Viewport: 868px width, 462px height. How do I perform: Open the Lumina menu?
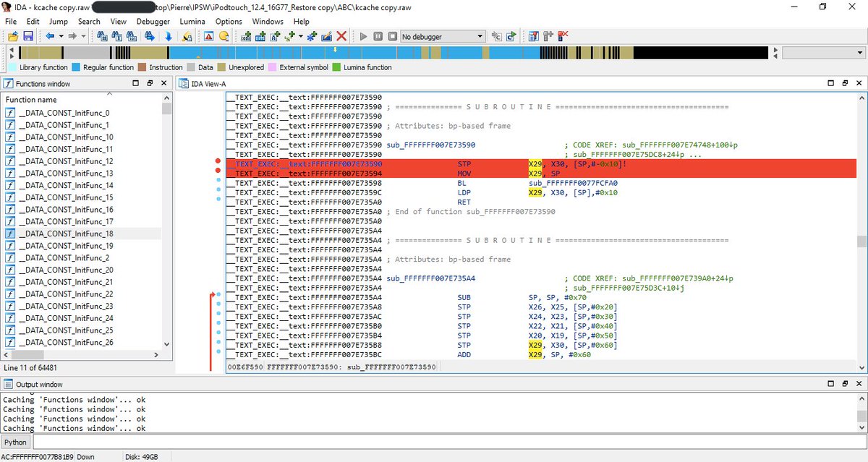[x=192, y=22]
